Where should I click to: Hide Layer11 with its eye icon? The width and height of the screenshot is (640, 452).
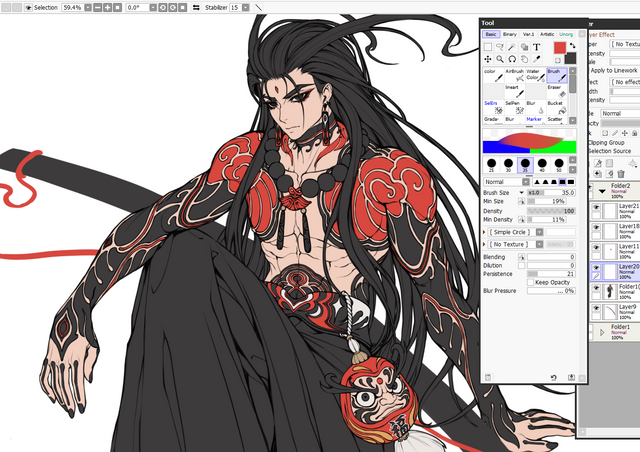click(596, 247)
